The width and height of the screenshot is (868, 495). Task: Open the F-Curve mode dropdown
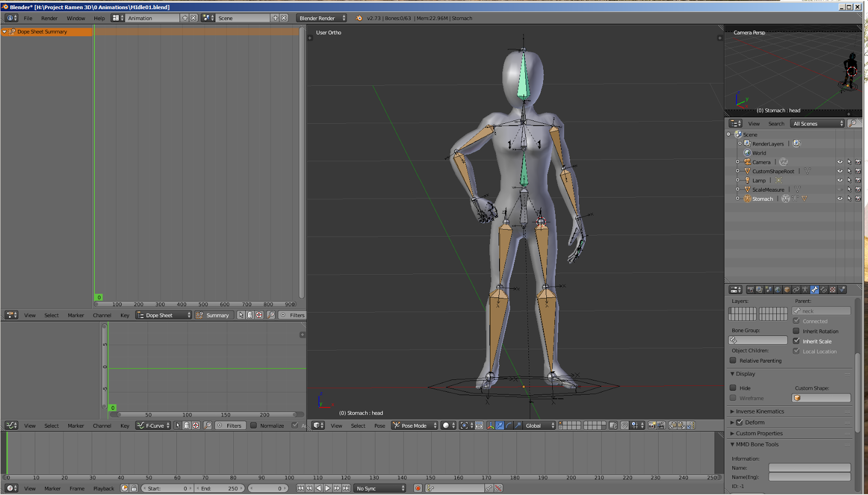click(154, 426)
